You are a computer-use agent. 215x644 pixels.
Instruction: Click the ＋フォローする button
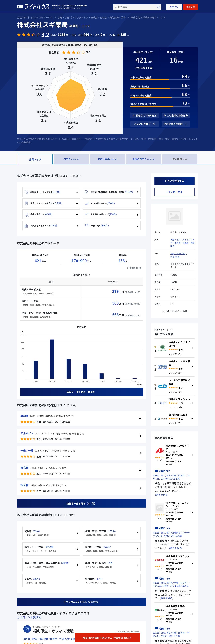point(174,192)
